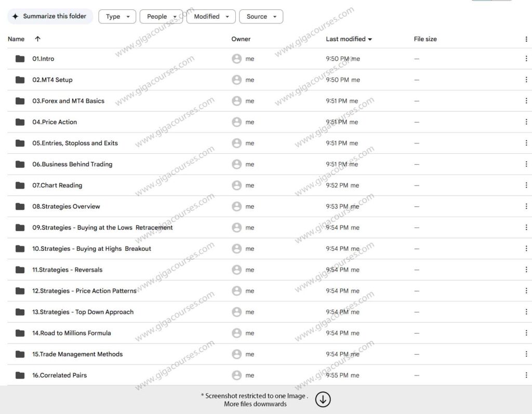
Task: Open three-dot menu for 07.Chart Reading
Action: (526, 185)
